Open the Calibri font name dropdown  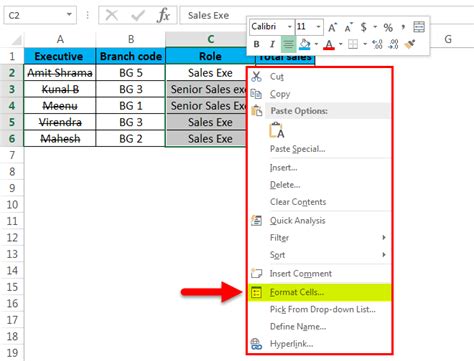(x=289, y=27)
